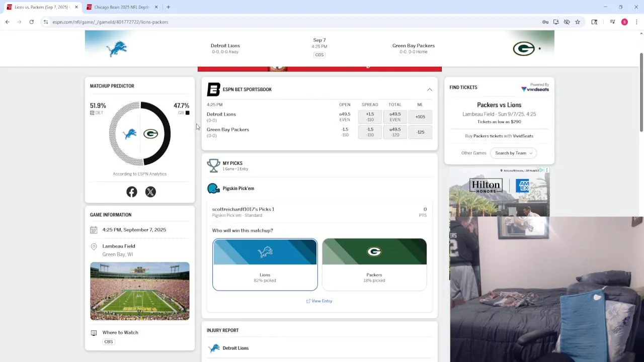Open Detroit Lions in sportsbook table
This screenshot has height=362, width=644.
coord(221,114)
